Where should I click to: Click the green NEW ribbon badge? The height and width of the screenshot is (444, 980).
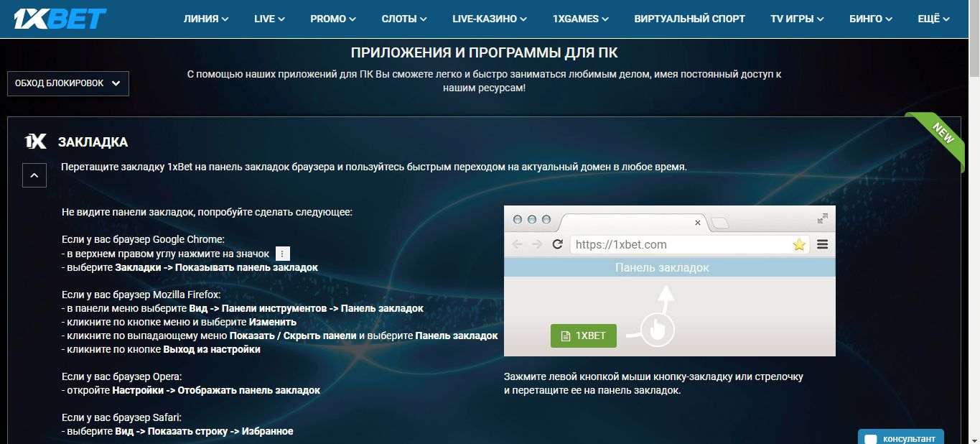pos(938,138)
